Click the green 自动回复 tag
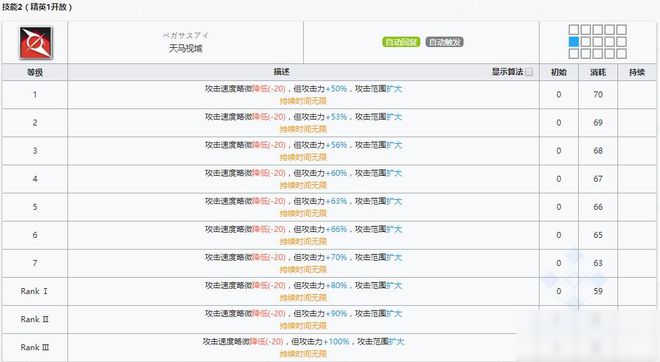The height and width of the screenshot is (362, 660). [401, 42]
